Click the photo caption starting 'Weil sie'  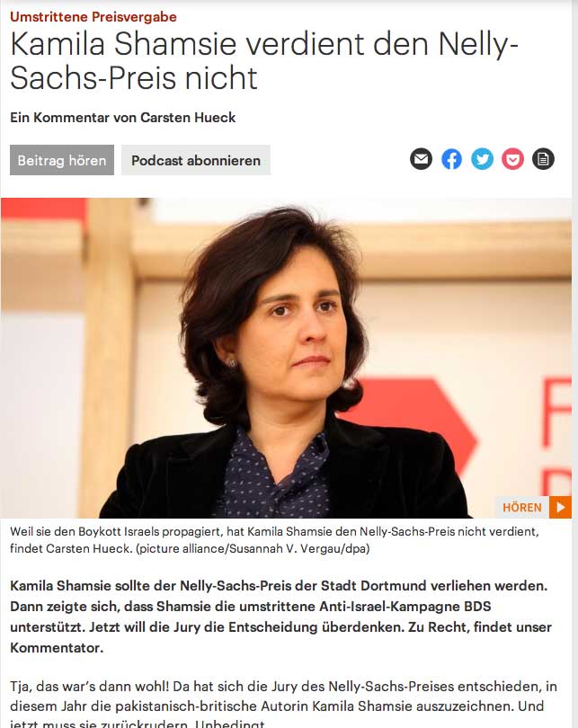[275, 539]
